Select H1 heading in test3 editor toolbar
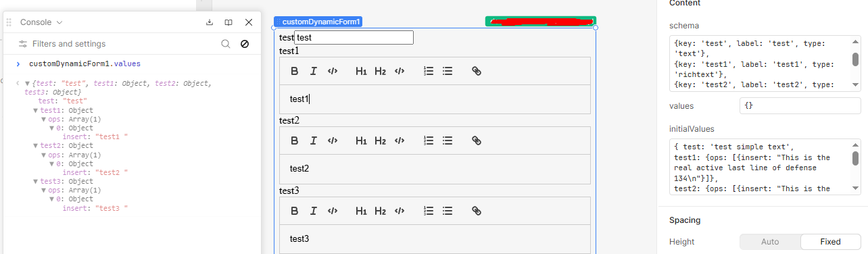868x254 pixels. coord(361,211)
